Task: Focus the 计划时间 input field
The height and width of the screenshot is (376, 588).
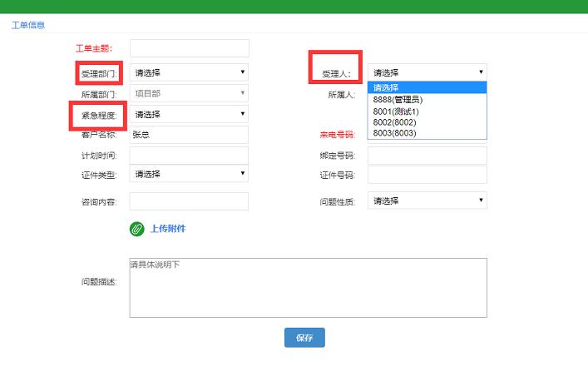Action: click(189, 155)
